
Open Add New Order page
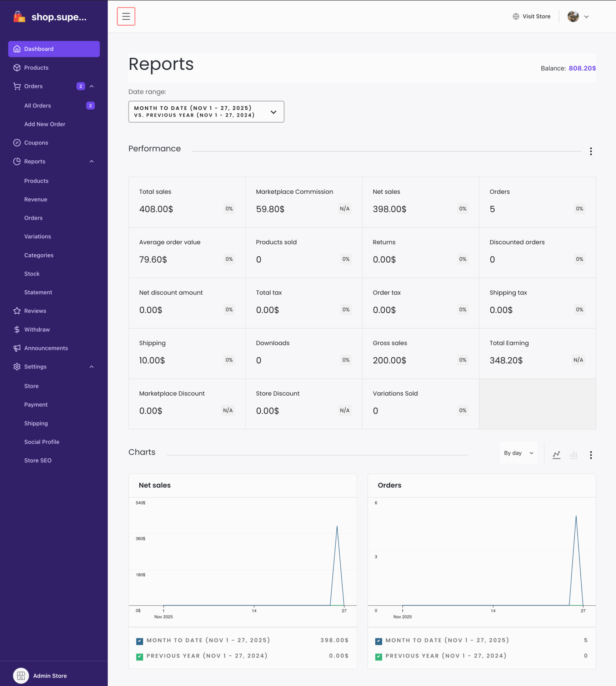point(45,124)
